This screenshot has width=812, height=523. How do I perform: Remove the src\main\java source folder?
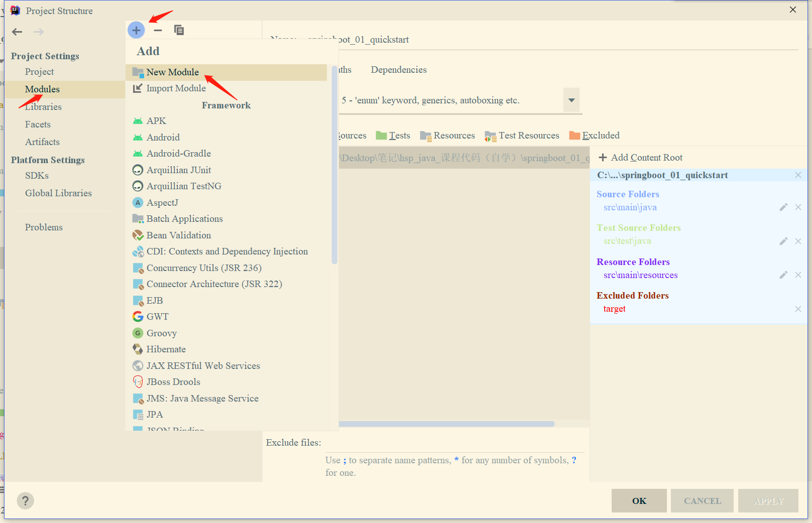tap(798, 207)
